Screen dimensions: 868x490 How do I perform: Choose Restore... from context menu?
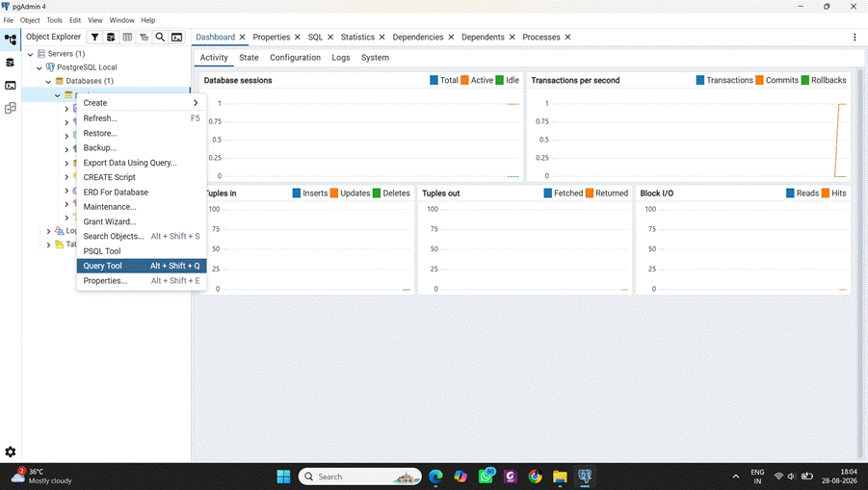click(142, 133)
